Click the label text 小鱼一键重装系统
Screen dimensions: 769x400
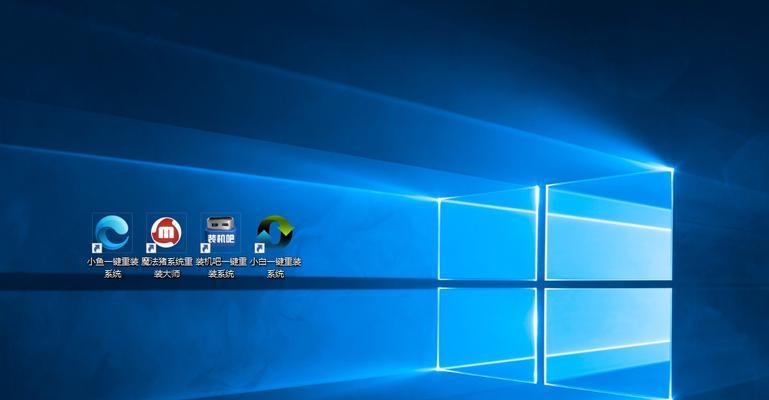click(112, 268)
